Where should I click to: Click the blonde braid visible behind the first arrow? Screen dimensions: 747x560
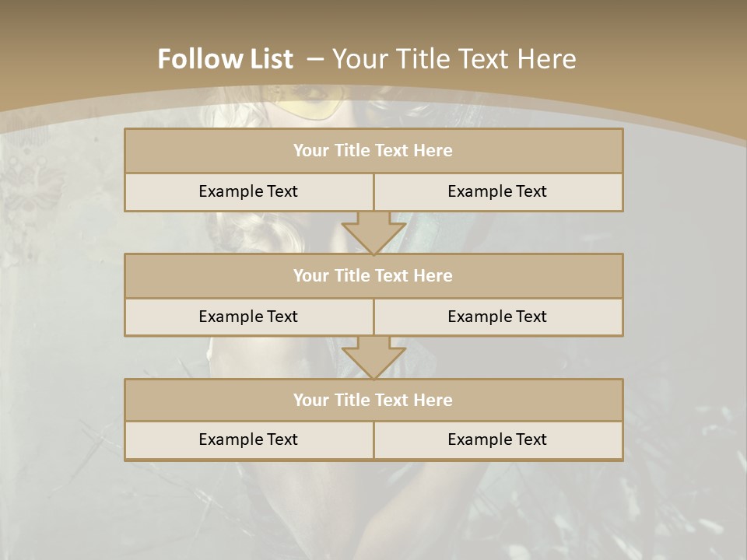point(272,233)
